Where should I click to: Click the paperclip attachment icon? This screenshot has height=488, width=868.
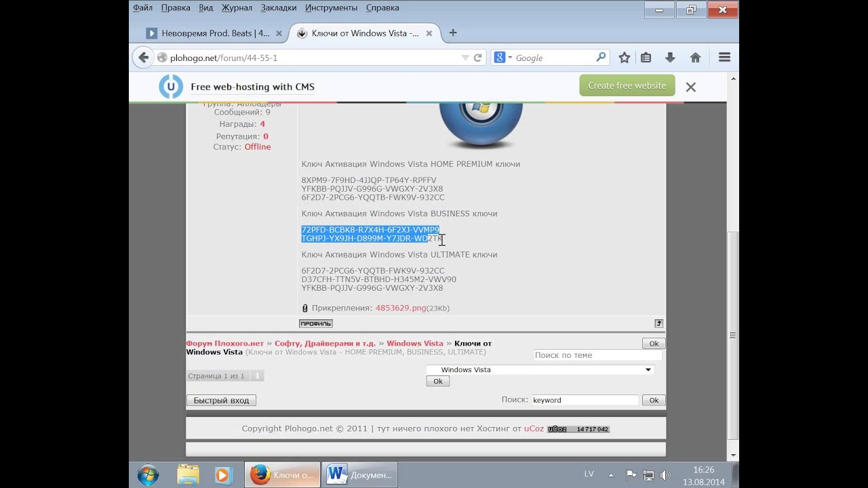click(x=305, y=308)
